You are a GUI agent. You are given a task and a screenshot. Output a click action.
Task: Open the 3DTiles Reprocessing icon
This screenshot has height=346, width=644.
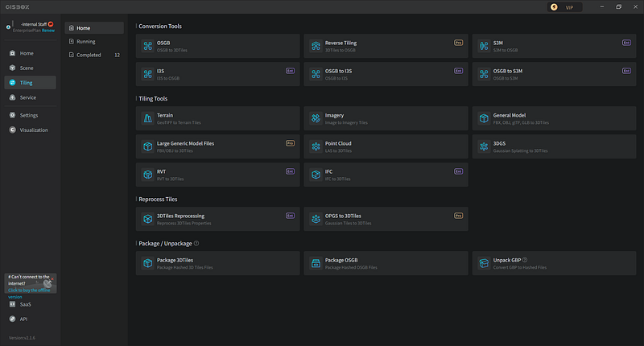click(x=147, y=219)
